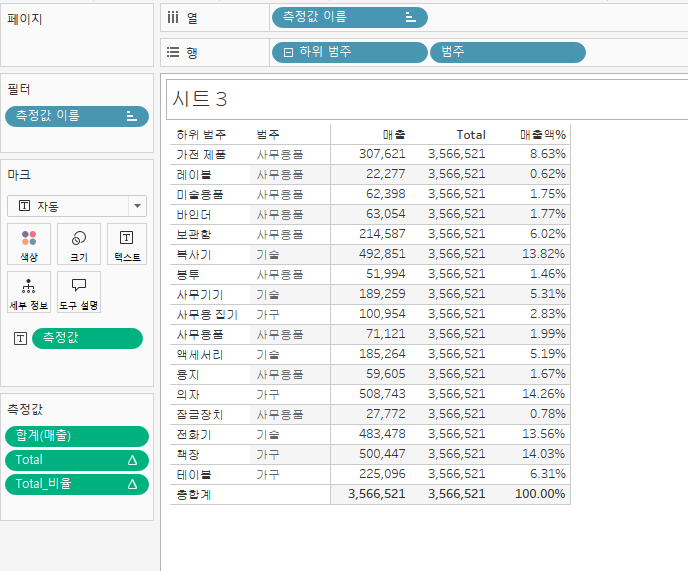Click the rows shelf icon next to 행

[x=173, y=53]
